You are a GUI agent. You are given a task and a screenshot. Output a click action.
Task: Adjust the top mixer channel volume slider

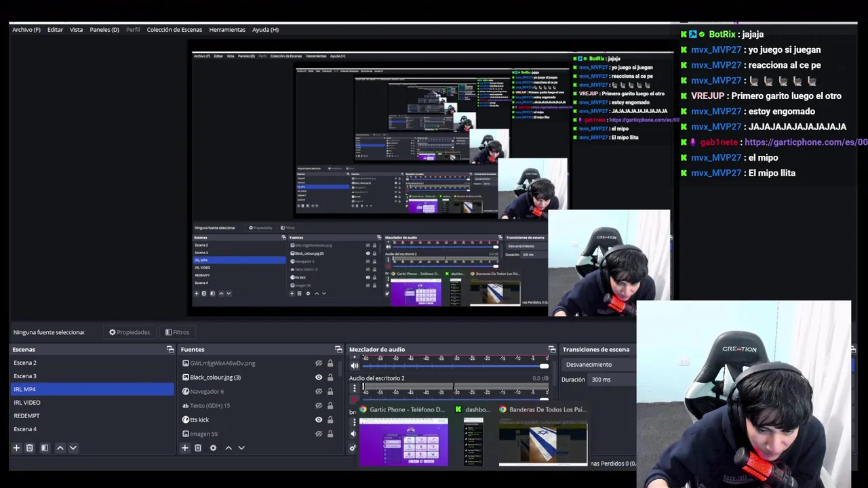(455, 366)
